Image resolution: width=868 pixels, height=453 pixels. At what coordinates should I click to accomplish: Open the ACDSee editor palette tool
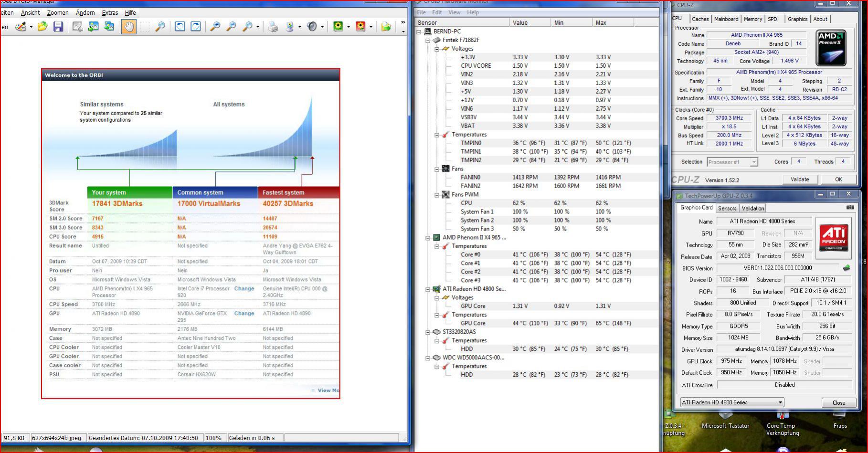point(21,27)
